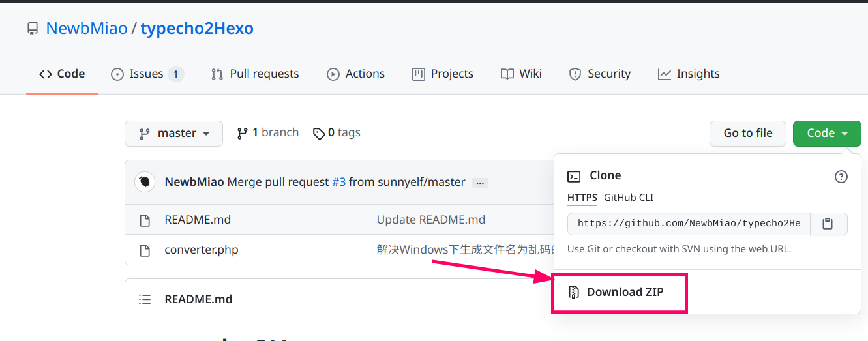This screenshot has height=341, width=868.
Task: Click the Go to file button
Action: tap(748, 134)
